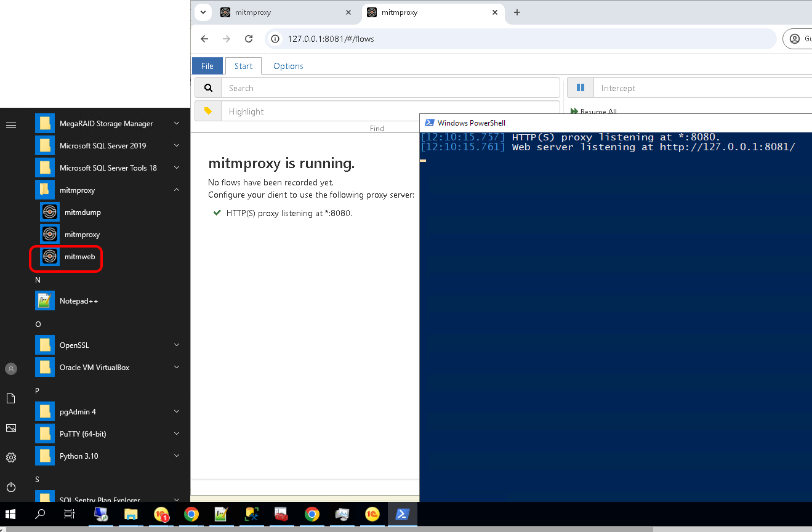Open File Explorer from the taskbar
Viewport: 812px width, 532px height.
coord(131,514)
